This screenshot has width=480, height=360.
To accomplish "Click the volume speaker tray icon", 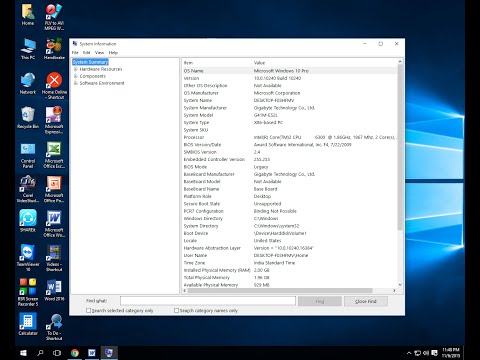I will click(426, 353).
